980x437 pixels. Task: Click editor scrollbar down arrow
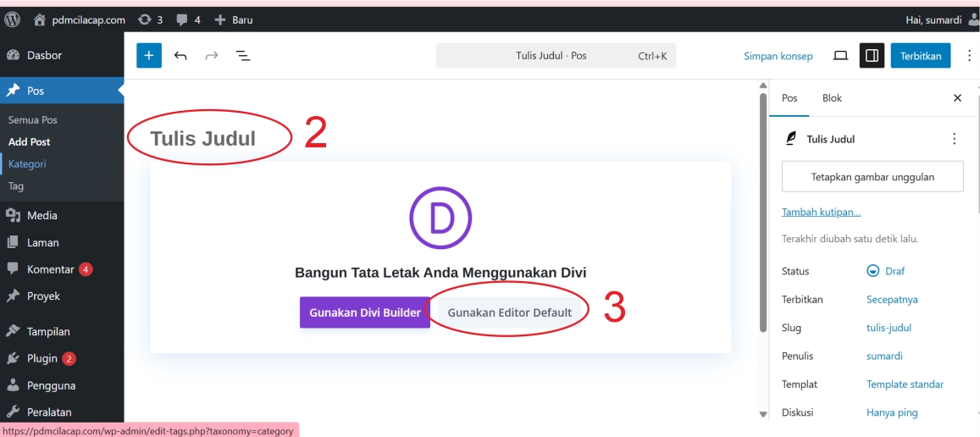[x=762, y=414]
